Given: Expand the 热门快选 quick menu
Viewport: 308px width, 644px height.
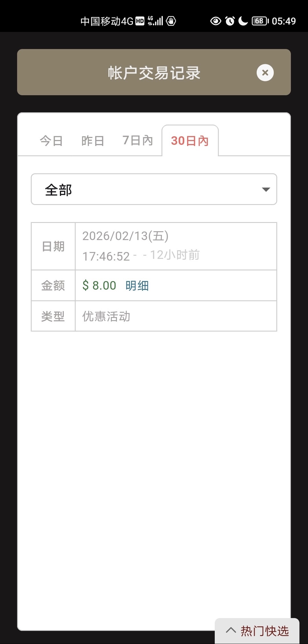Looking at the screenshot, I should coord(264,631).
